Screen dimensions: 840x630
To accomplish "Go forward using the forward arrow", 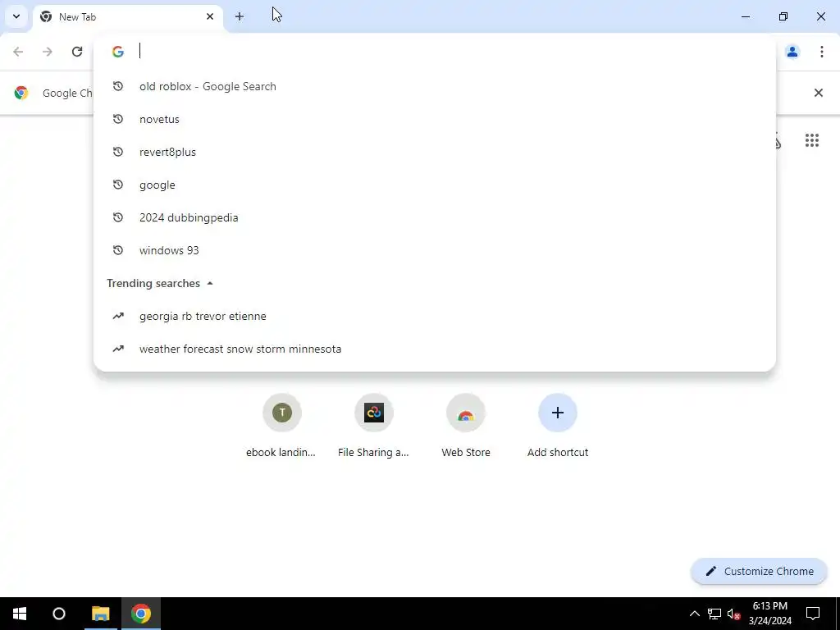I will pyautogui.click(x=48, y=52).
